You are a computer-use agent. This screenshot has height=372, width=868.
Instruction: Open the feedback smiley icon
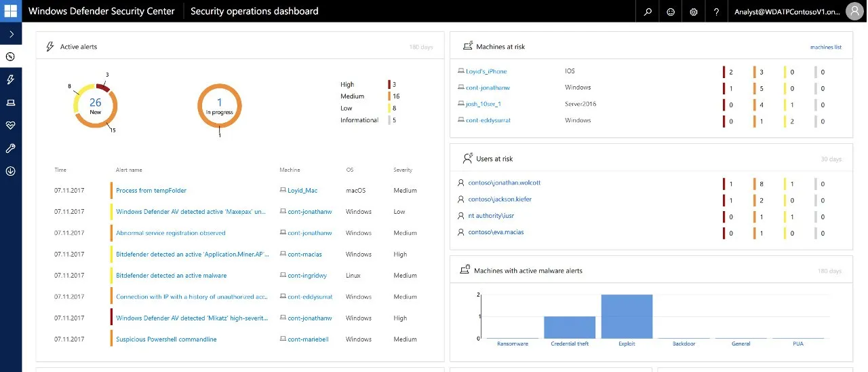pos(671,12)
